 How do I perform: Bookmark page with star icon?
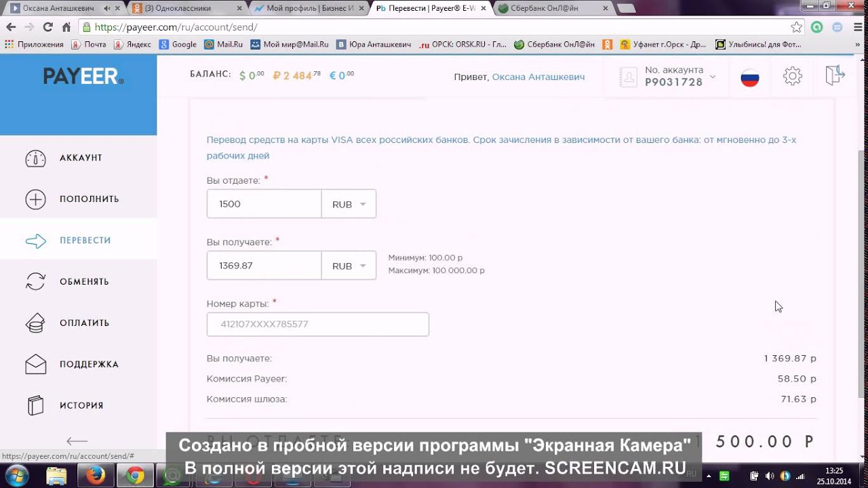796,27
